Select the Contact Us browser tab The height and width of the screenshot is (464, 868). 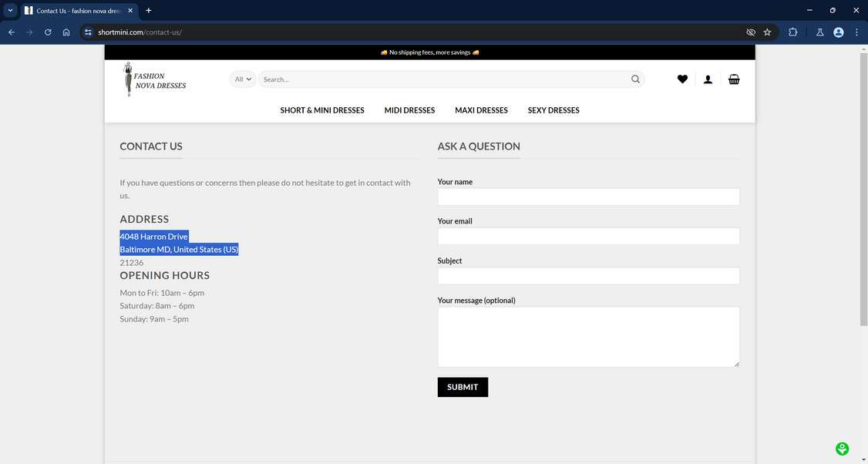click(x=78, y=11)
